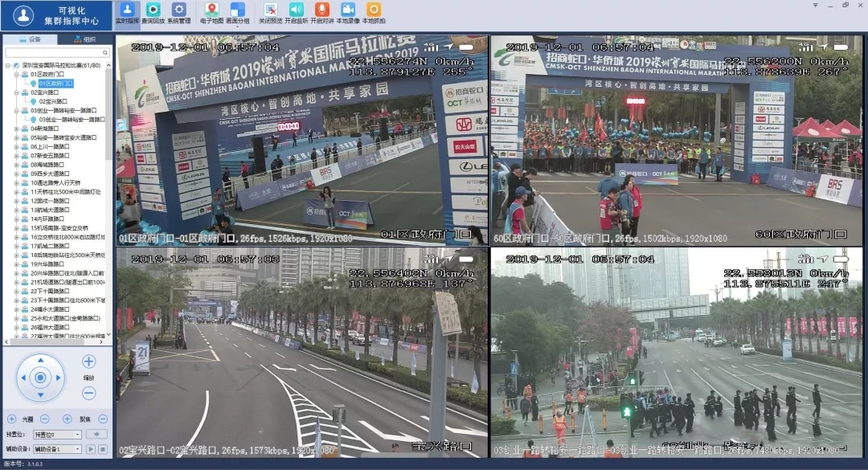This screenshot has width=868, height=470.
Task: Expand the 04新湖路口 group
Action: (17, 129)
